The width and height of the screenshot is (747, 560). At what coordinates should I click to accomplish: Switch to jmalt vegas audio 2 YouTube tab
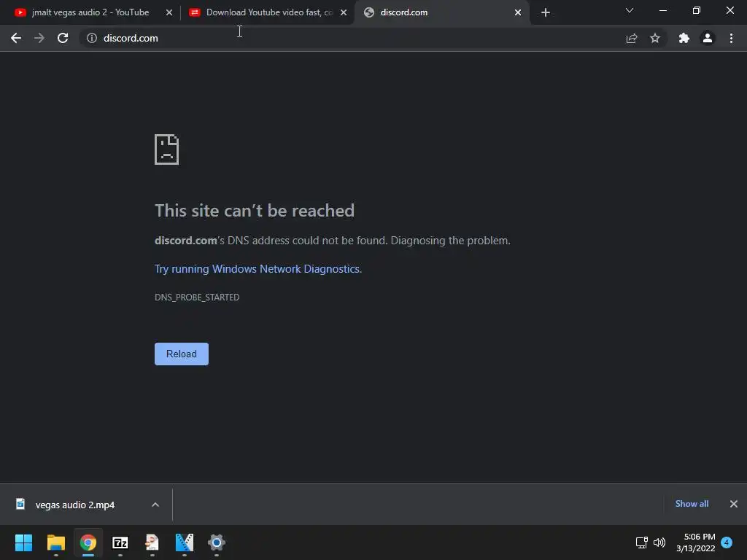(x=90, y=12)
